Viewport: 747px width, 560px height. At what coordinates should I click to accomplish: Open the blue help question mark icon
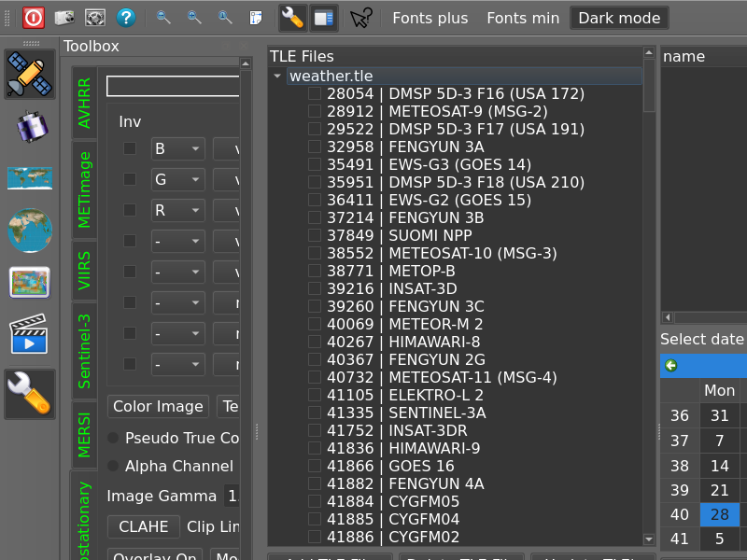click(x=126, y=18)
